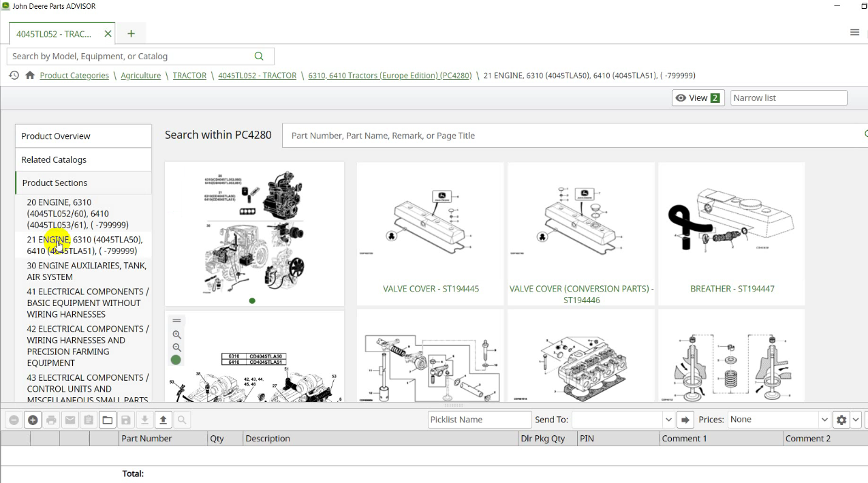Focus the Search by Model, Equipment, or Catalog field
This screenshot has width=868, height=483.
(129, 57)
